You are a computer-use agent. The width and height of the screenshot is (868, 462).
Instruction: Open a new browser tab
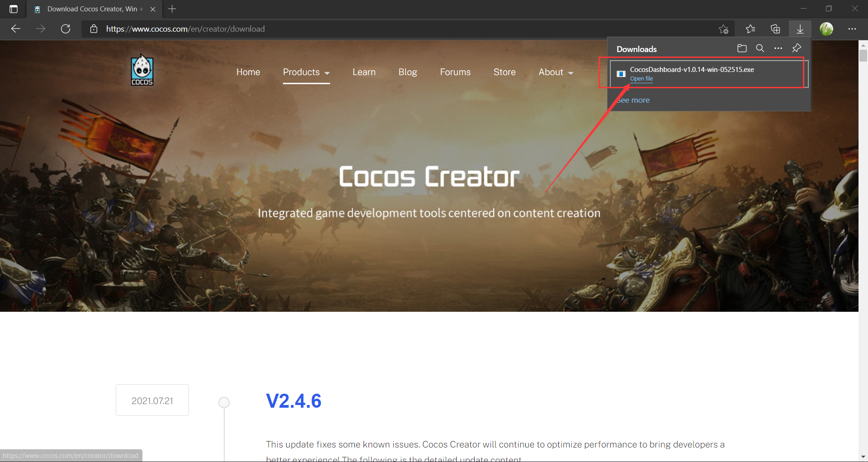[172, 9]
